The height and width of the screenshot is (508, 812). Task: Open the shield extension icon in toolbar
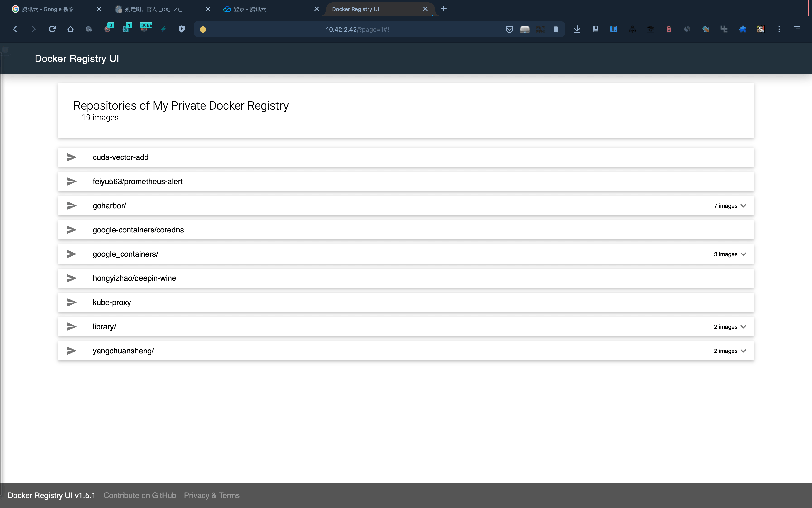[181, 29]
